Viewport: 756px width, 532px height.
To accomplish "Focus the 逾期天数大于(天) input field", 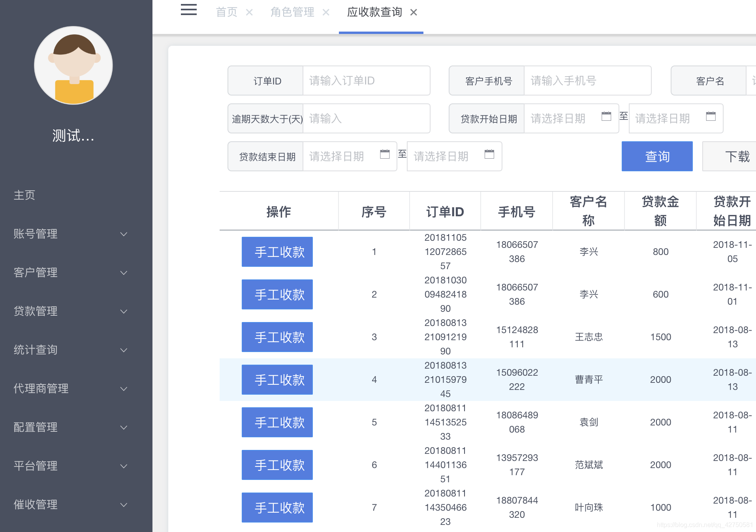I will (x=367, y=118).
